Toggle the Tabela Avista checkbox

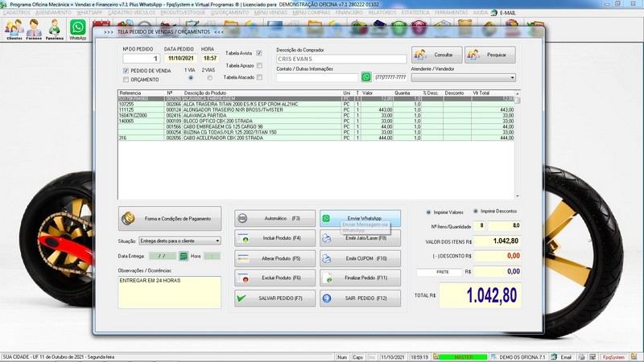coord(259,53)
